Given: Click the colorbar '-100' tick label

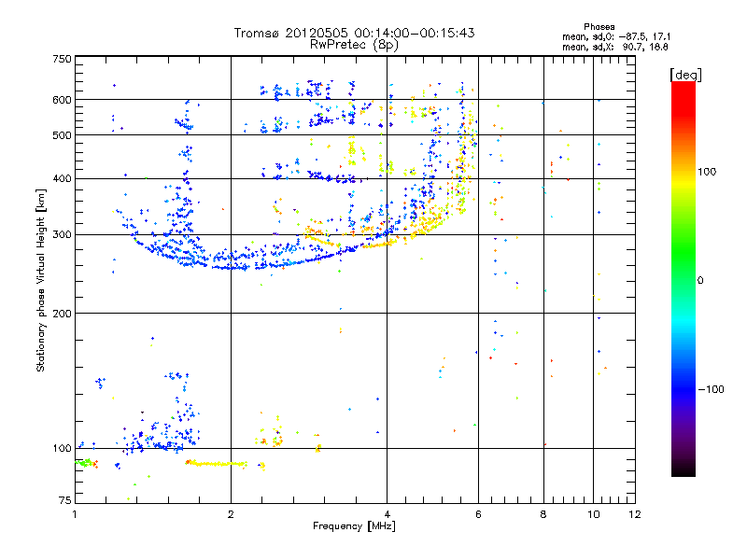Looking at the screenshot, I should [x=711, y=389].
